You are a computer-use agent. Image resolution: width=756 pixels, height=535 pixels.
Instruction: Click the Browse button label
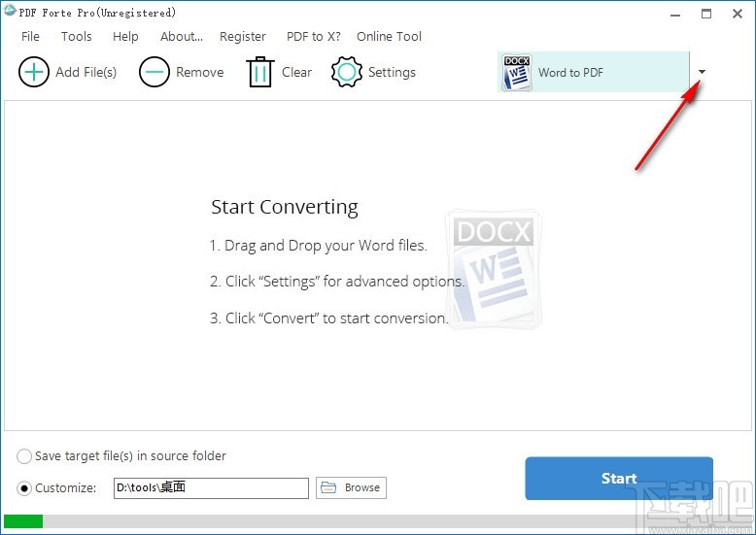(362, 487)
